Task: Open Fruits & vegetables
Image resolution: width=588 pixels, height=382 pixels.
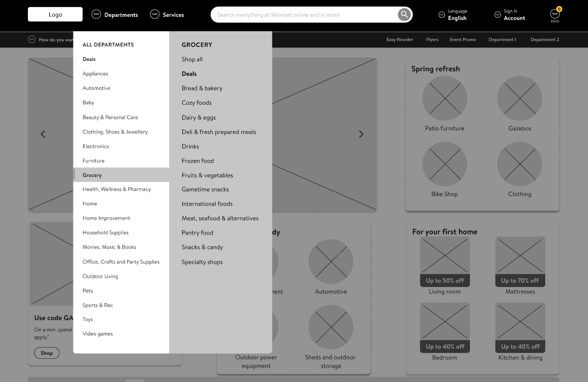Action: tap(207, 175)
